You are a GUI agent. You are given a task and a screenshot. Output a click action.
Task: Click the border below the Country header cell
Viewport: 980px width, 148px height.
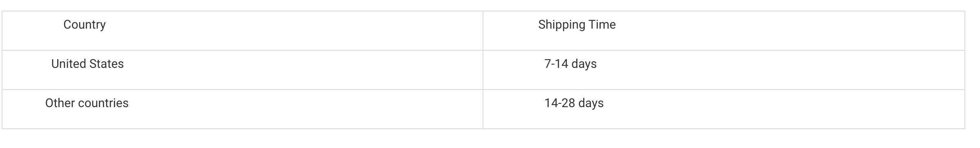[x=243, y=50]
